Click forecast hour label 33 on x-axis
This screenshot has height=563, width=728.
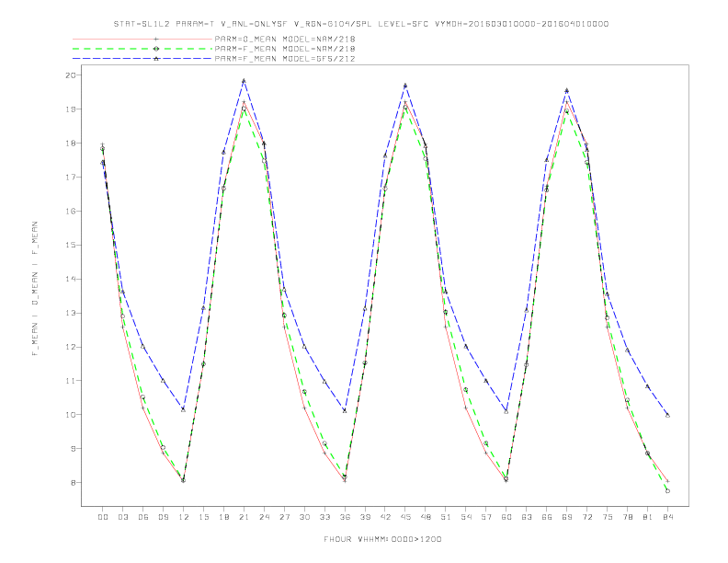324,517
